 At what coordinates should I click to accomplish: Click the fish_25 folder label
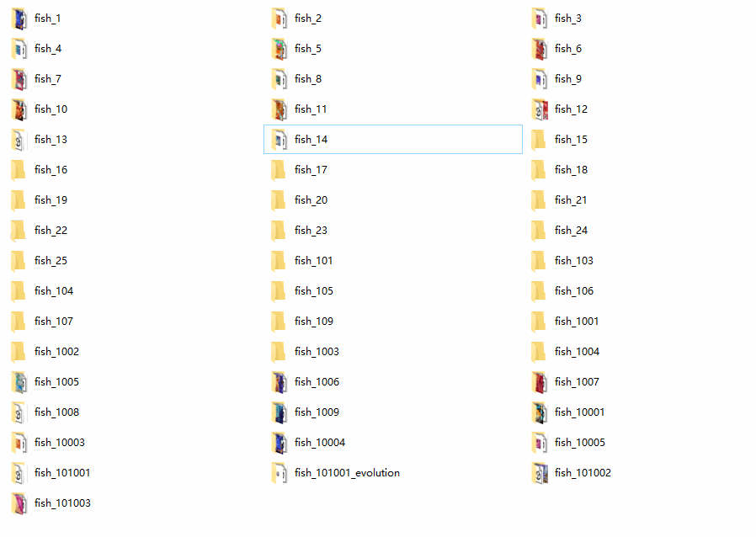pos(51,261)
